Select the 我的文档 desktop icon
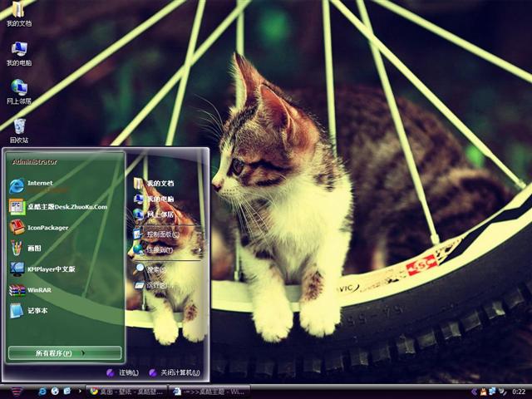 (x=19, y=14)
